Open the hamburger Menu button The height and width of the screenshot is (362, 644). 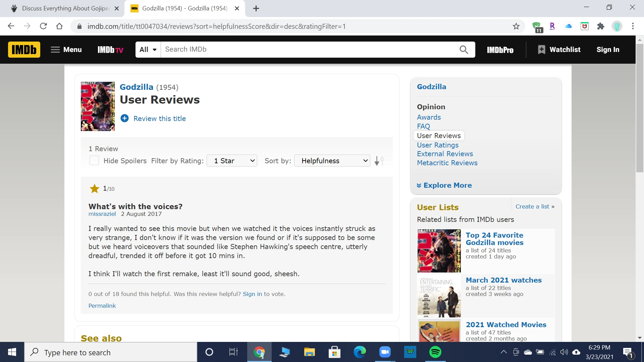[66, 50]
